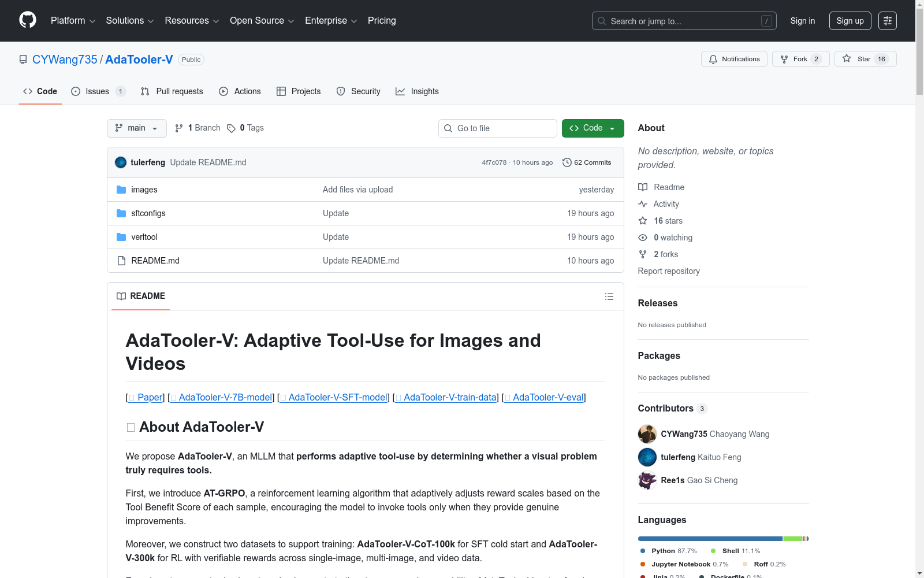924x578 pixels.
Task: Open the main branch selector dropdown
Action: 137,128
